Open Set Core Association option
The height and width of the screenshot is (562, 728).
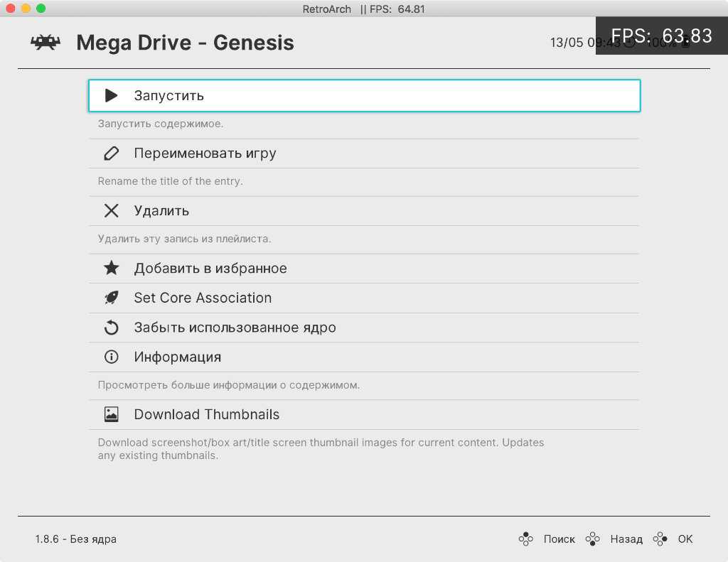[203, 298]
